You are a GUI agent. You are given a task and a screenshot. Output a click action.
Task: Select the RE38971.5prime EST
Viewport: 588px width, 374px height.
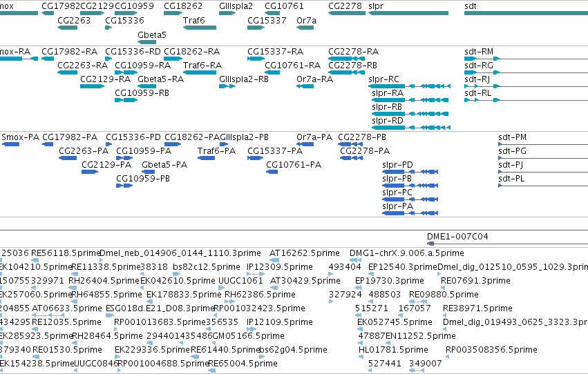[446, 315]
